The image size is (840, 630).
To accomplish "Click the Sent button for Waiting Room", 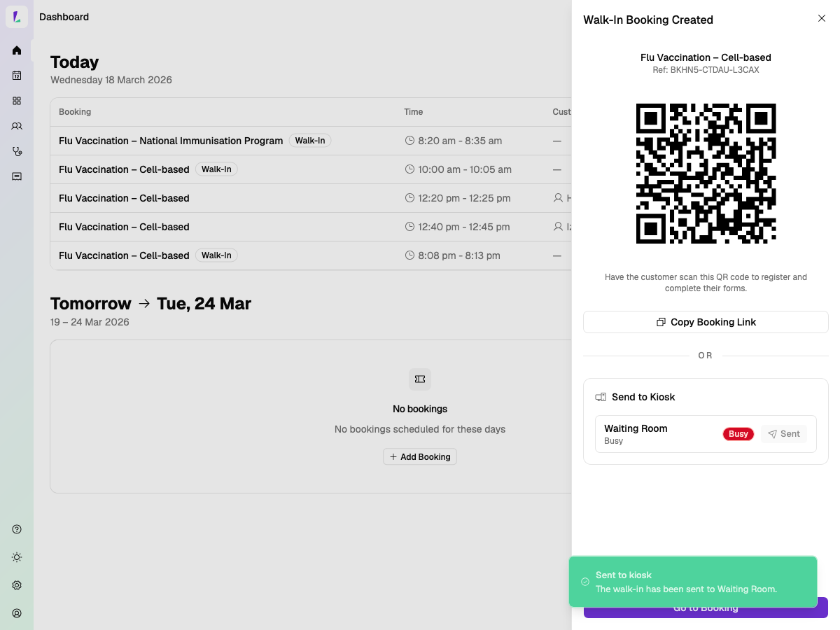I will pos(784,434).
